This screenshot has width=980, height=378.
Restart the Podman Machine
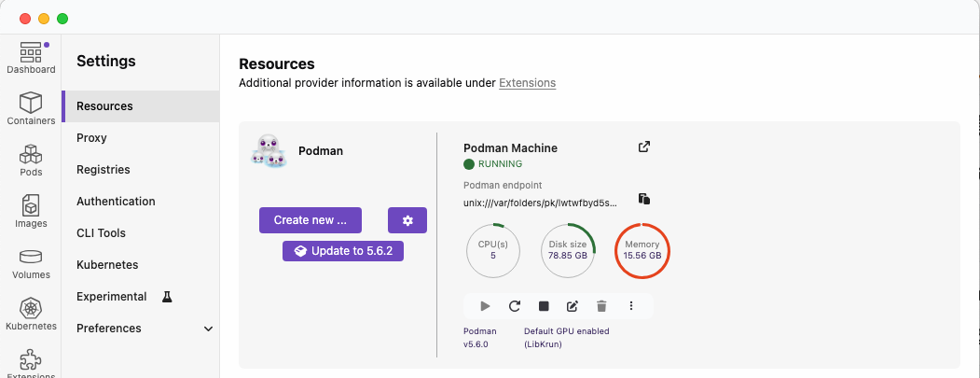(515, 306)
